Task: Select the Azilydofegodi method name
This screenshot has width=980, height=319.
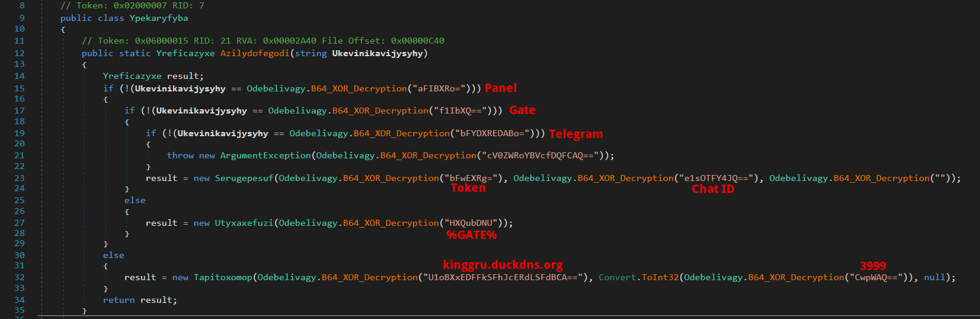Action: coord(254,53)
